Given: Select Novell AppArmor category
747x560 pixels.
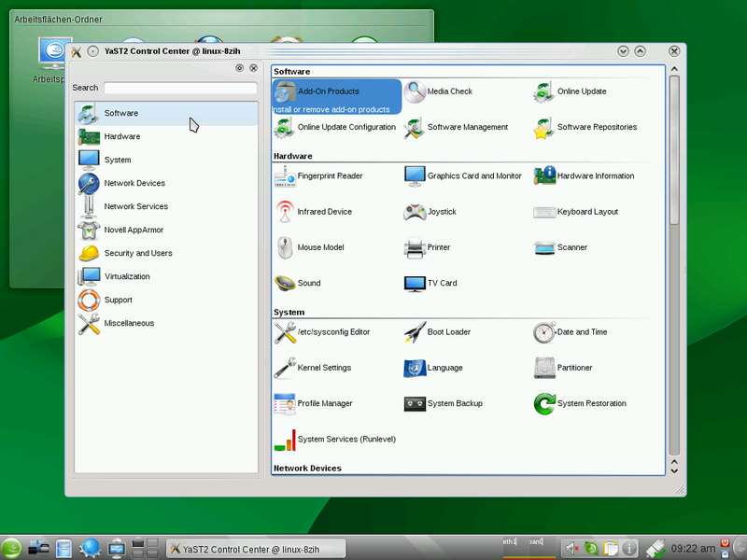Looking at the screenshot, I should pos(166,230).
